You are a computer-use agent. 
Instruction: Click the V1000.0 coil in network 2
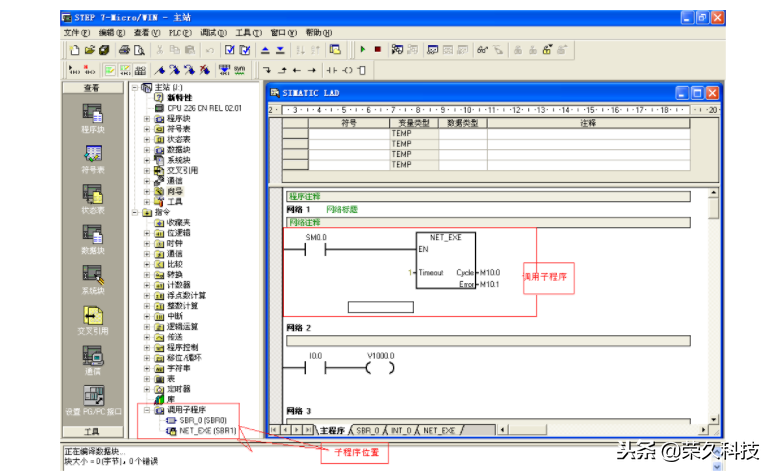tap(380, 368)
